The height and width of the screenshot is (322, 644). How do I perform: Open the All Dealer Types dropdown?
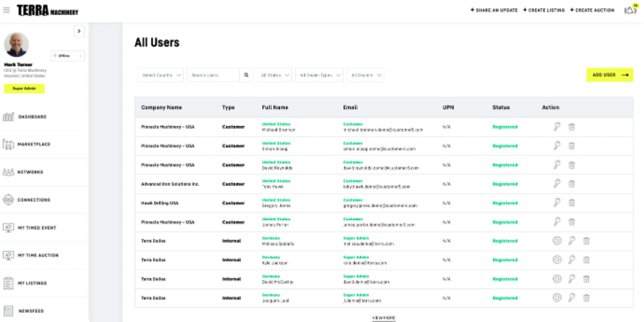coord(319,75)
